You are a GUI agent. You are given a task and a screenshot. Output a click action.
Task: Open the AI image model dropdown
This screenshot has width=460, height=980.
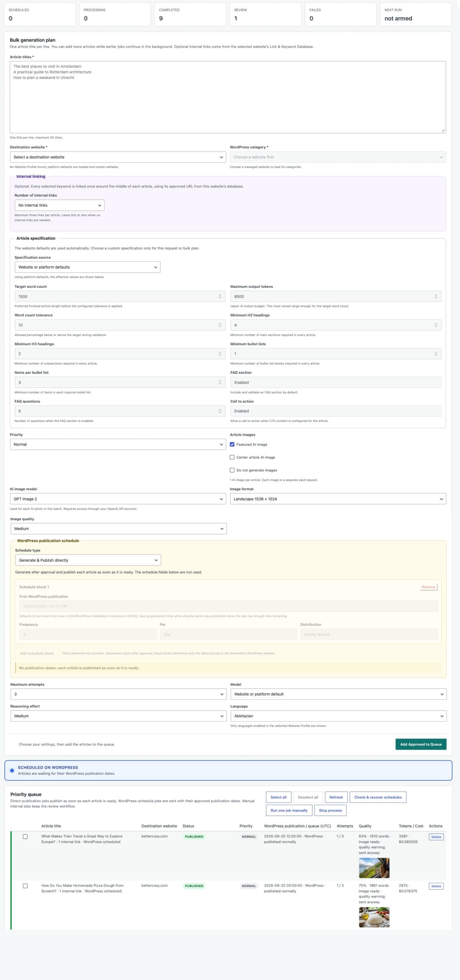[118, 499]
